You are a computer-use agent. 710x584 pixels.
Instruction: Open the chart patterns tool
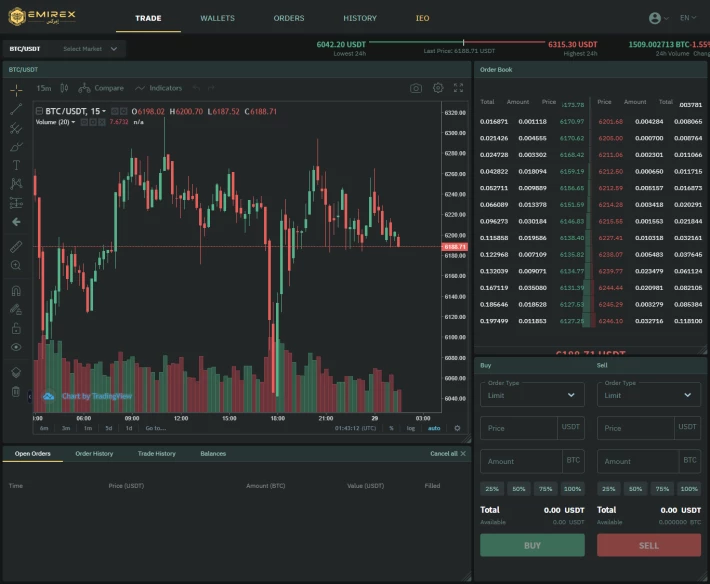tap(16, 183)
